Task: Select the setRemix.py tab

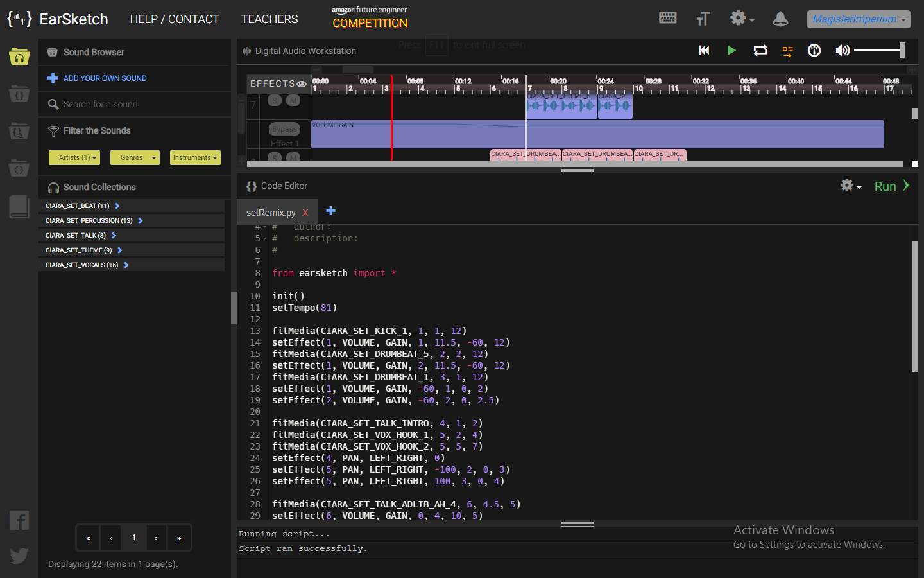Action: pos(271,213)
